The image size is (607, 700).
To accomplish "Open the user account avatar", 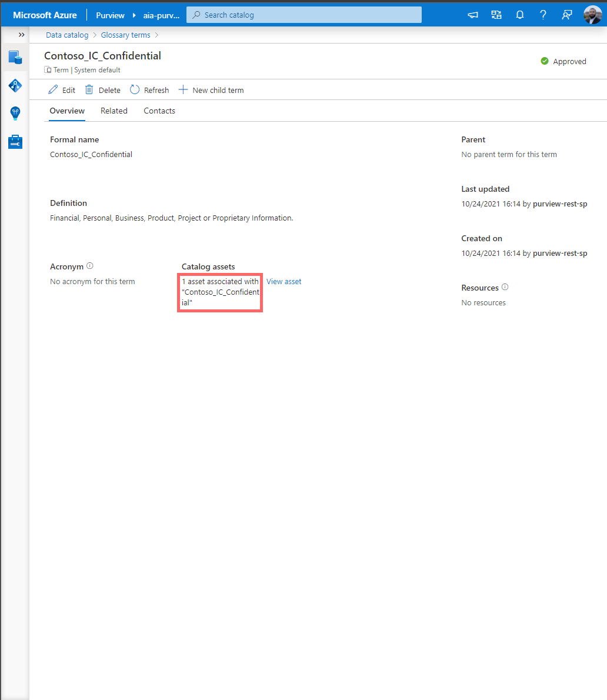I will [x=593, y=15].
